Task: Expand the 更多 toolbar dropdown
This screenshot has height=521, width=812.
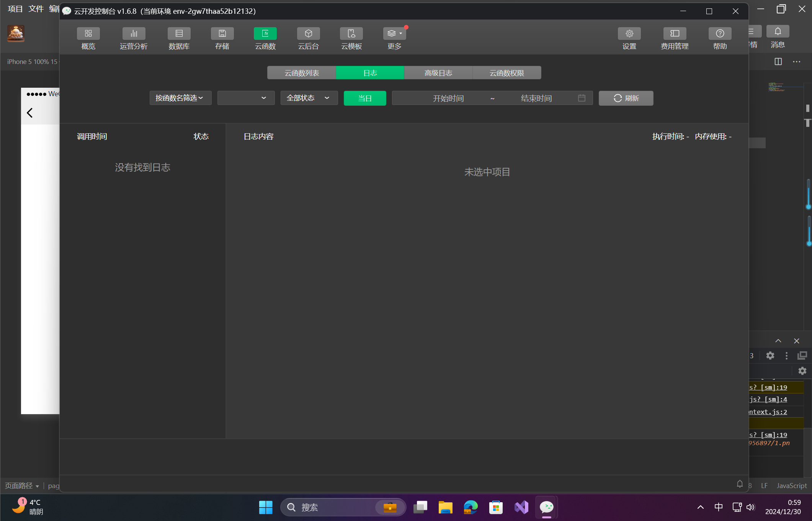Action: (x=394, y=34)
